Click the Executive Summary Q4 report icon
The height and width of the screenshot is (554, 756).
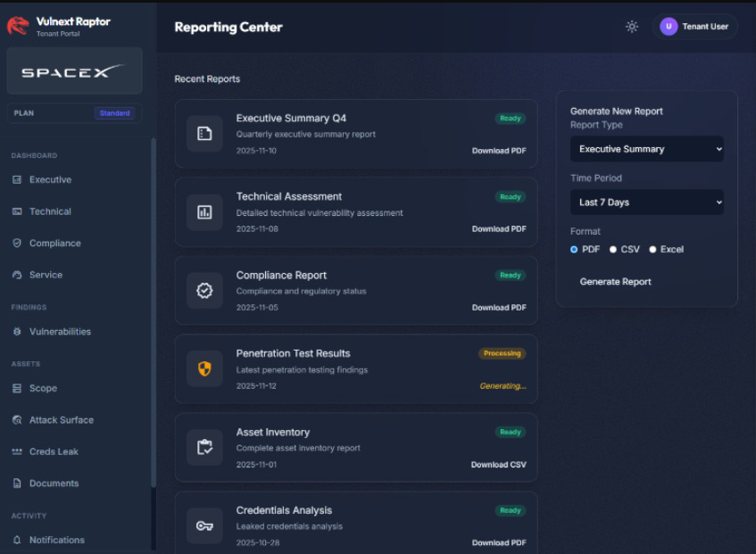click(204, 134)
